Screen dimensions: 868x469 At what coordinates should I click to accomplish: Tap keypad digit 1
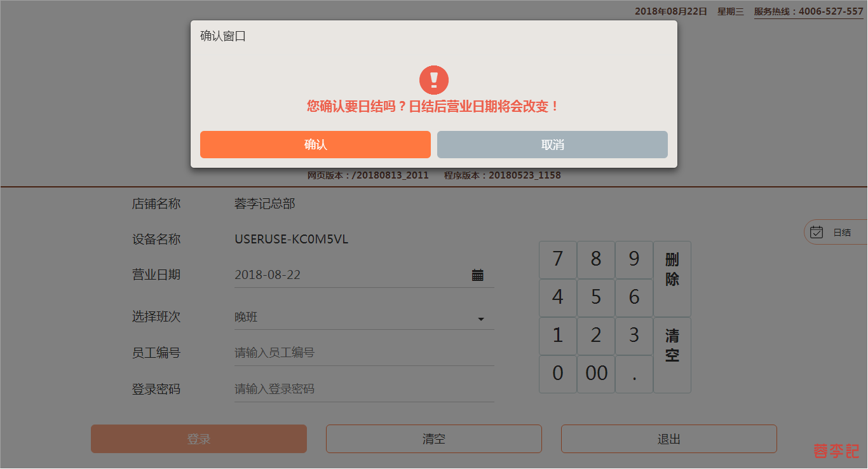coord(558,336)
